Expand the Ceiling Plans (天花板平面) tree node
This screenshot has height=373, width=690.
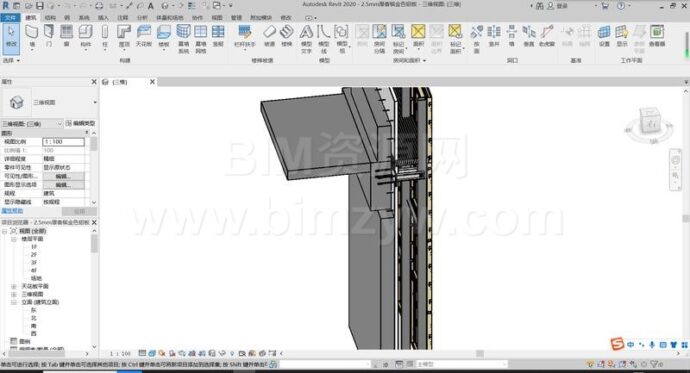pos(14,286)
